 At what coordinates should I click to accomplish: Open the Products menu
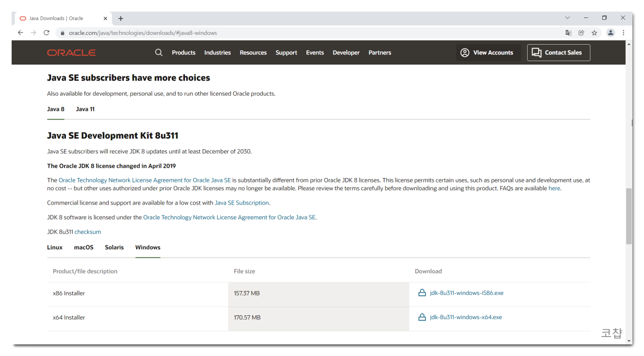pyautogui.click(x=183, y=52)
